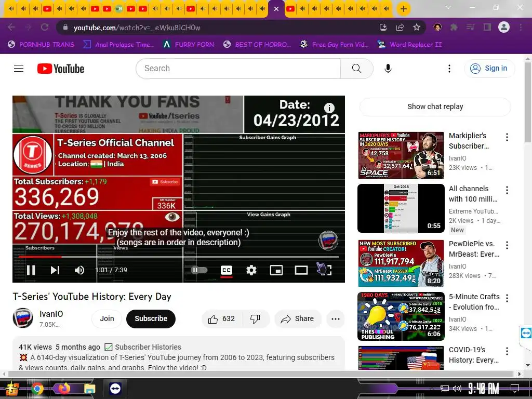Toggle the autoplay switch in the player
This screenshot has height=399, width=532.
point(199,270)
